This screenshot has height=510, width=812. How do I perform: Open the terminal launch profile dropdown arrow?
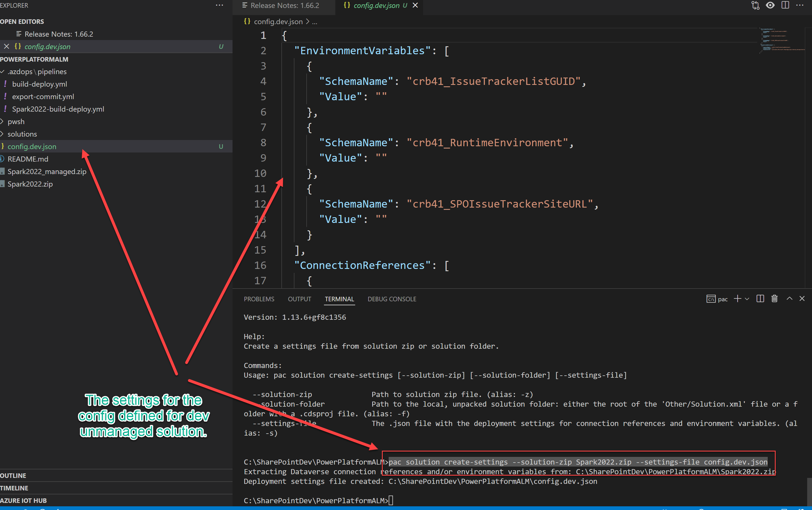pos(747,299)
